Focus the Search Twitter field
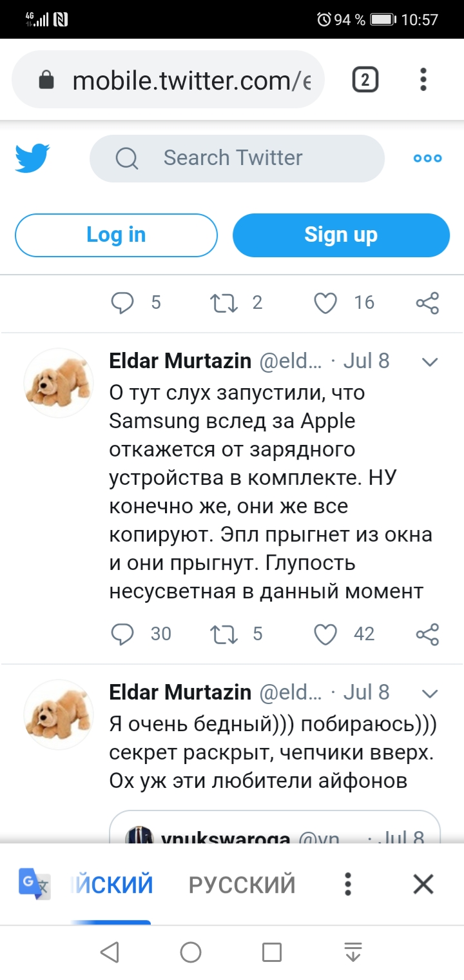The height and width of the screenshot is (980, 464). click(x=237, y=158)
